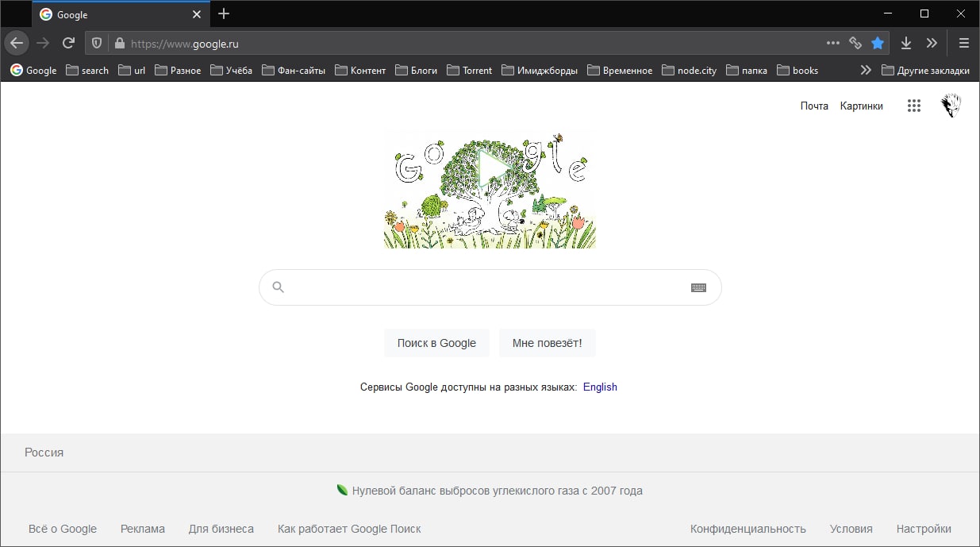Open Всё о Google footer link
The height and width of the screenshot is (547, 980).
tap(63, 529)
